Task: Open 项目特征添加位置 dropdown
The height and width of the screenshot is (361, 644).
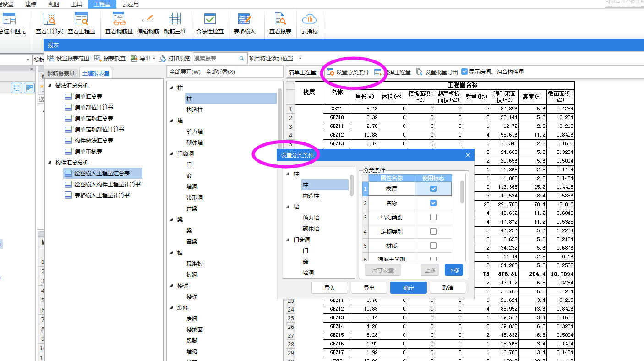Action: pyautogui.click(x=300, y=59)
